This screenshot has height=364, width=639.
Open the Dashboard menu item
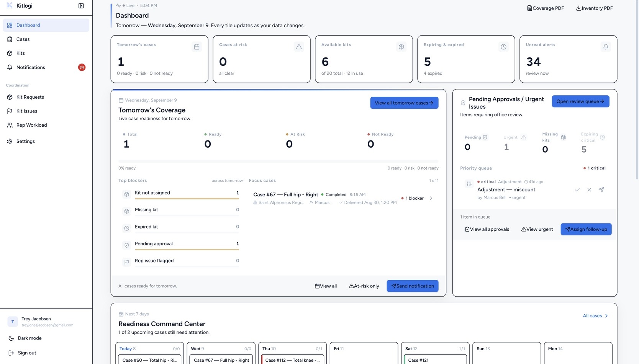coord(46,25)
